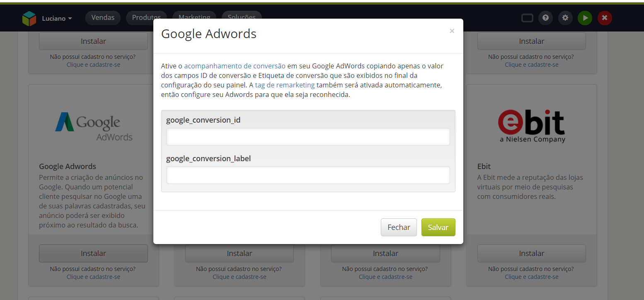Close the Google Adwords dialog with X
This screenshot has width=644, height=300.
click(x=452, y=31)
